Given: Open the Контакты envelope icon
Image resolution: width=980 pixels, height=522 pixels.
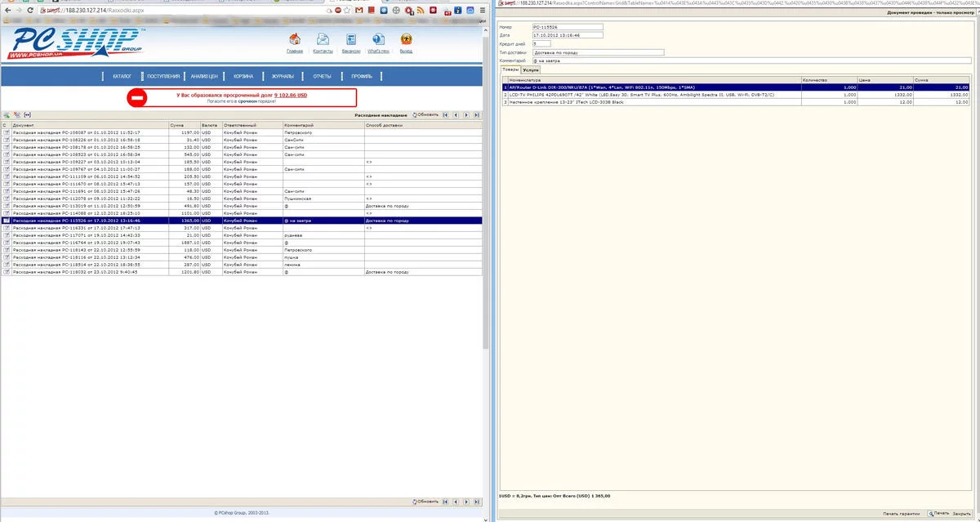Looking at the screenshot, I should 323,40.
